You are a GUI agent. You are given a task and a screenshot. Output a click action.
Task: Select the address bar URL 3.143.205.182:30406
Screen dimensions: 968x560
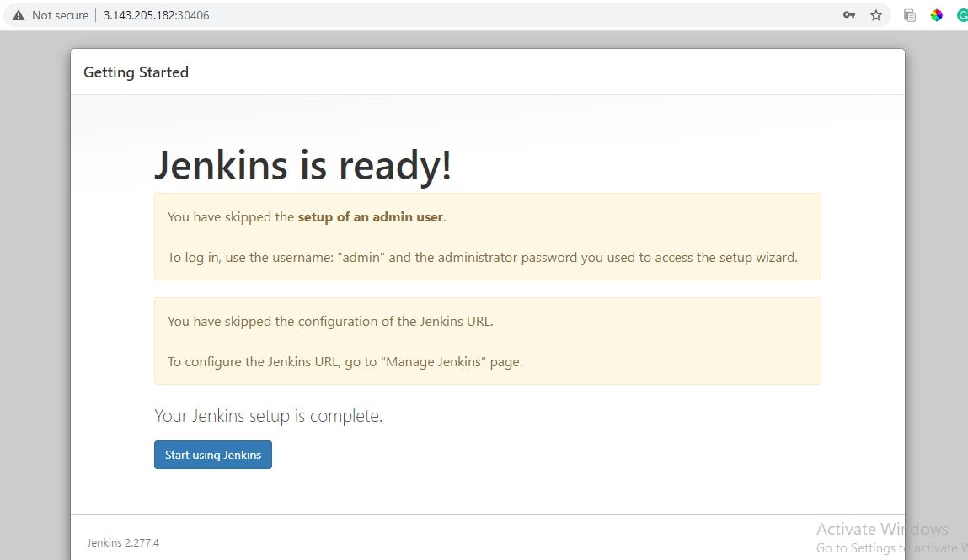click(x=156, y=14)
